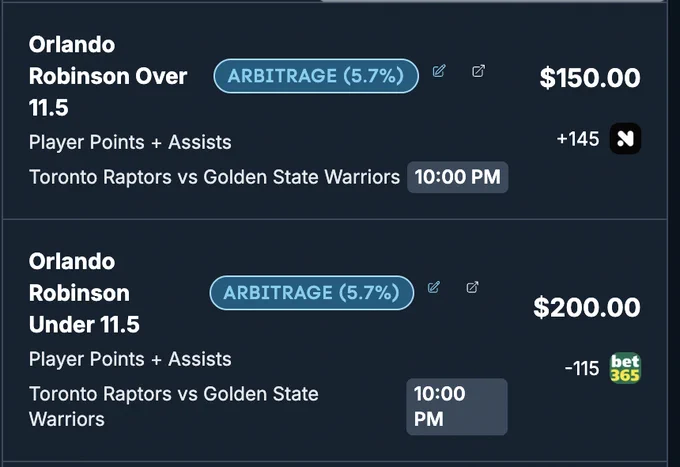The image size is (680, 467).
Task: Click 10:00 PM time tag on Under bet
Action: [457, 407]
